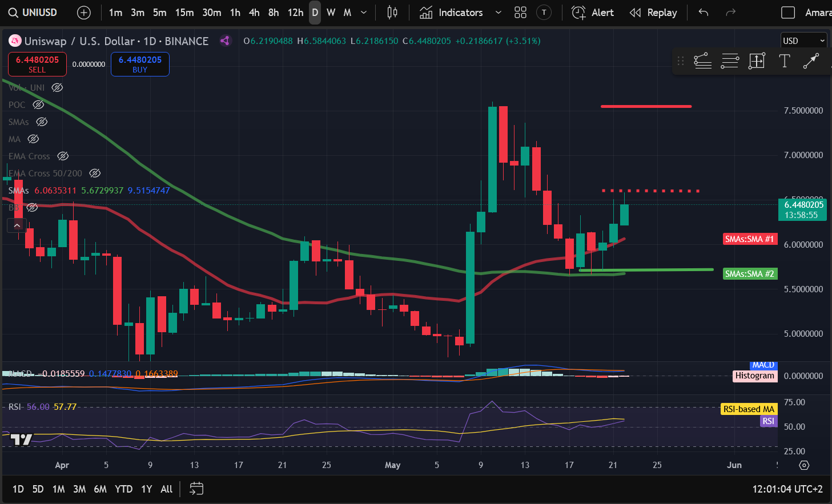The image size is (832, 504).
Task: Click the SMAs legend with values
Action: coord(89,190)
